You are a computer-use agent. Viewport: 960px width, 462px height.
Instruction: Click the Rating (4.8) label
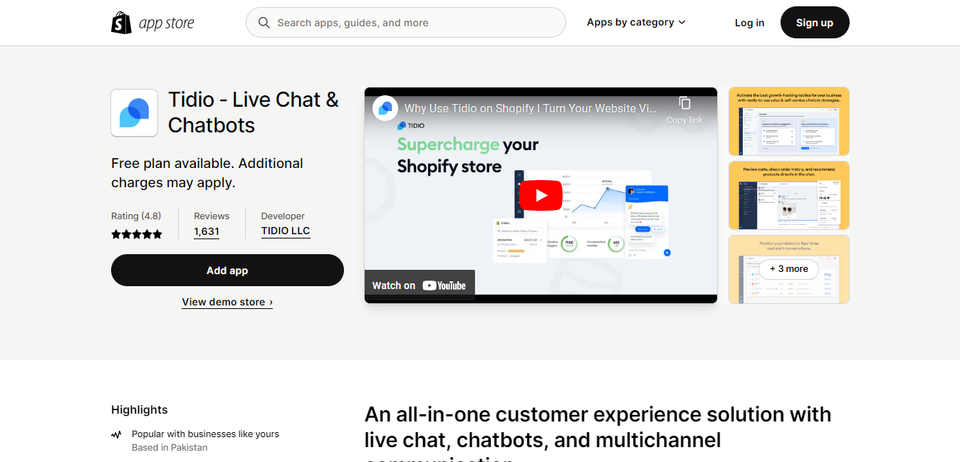[136, 216]
